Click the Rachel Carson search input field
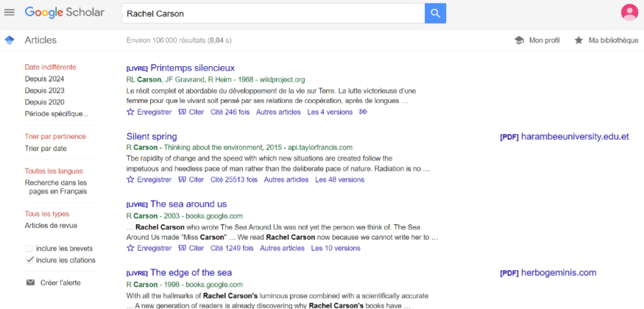This screenshot has width=644, height=309. tap(272, 13)
